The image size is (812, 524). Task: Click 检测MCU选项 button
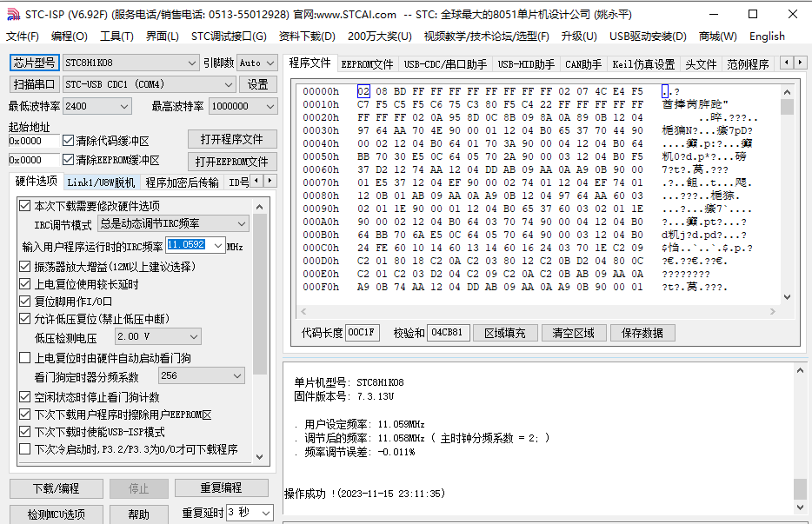pyautogui.click(x=56, y=514)
